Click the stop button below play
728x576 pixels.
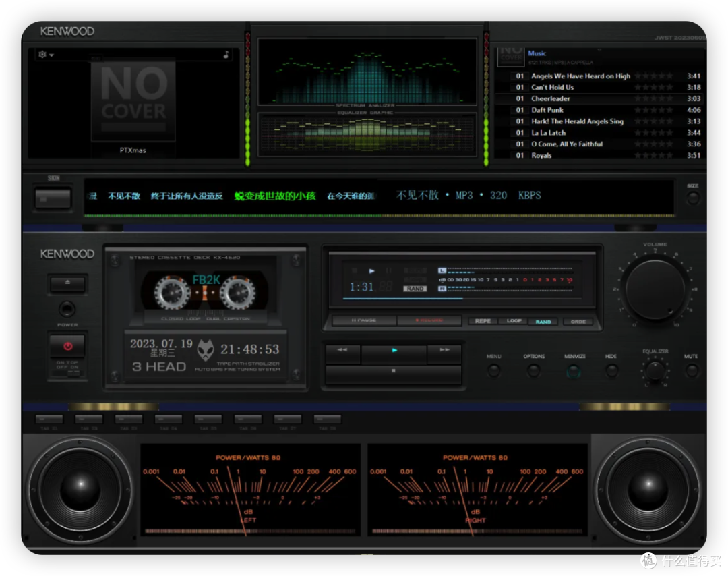(394, 373)
